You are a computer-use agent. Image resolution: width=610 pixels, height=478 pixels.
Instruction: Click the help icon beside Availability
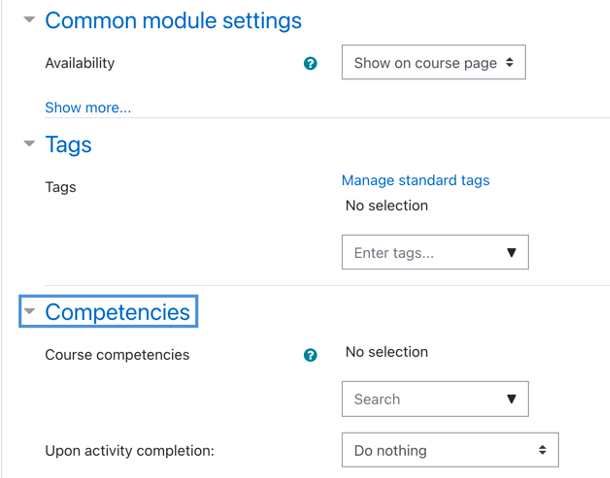310,63
